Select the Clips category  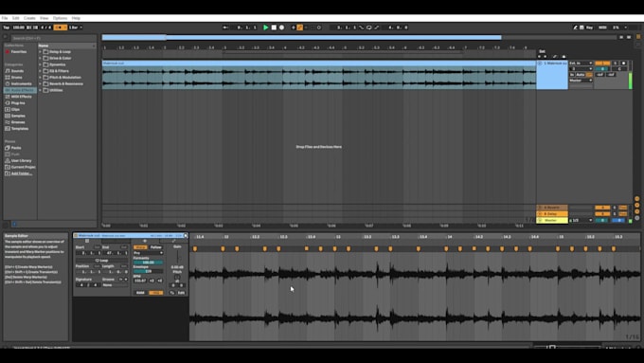15,109
